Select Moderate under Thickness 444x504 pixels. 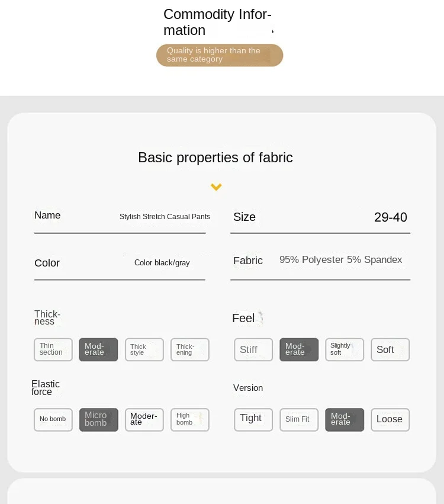point(98,349)
